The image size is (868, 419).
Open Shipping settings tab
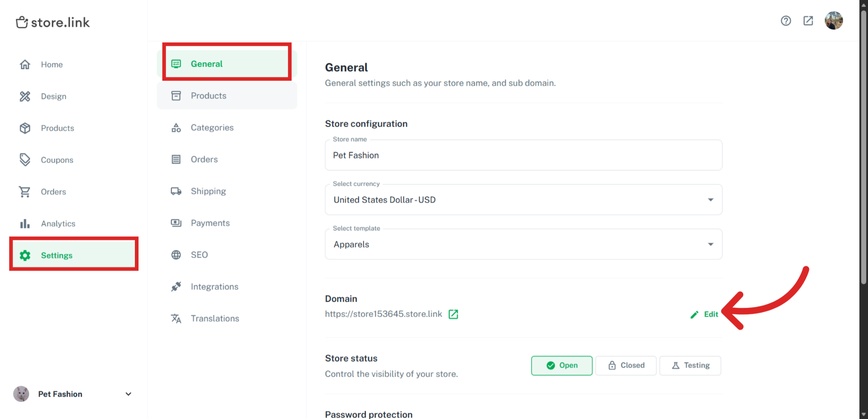coord(208,191)
